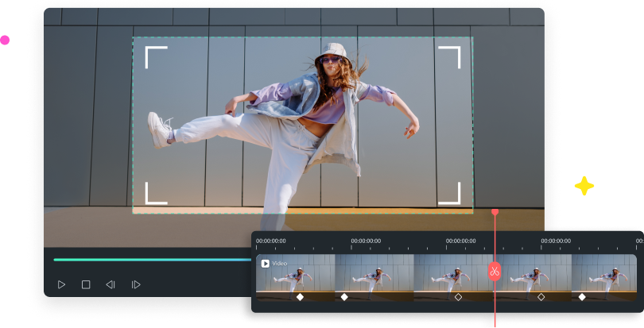Start playback with the Play button
The width and height of the screenshot is (644, 328).
(x=61, y=284)
